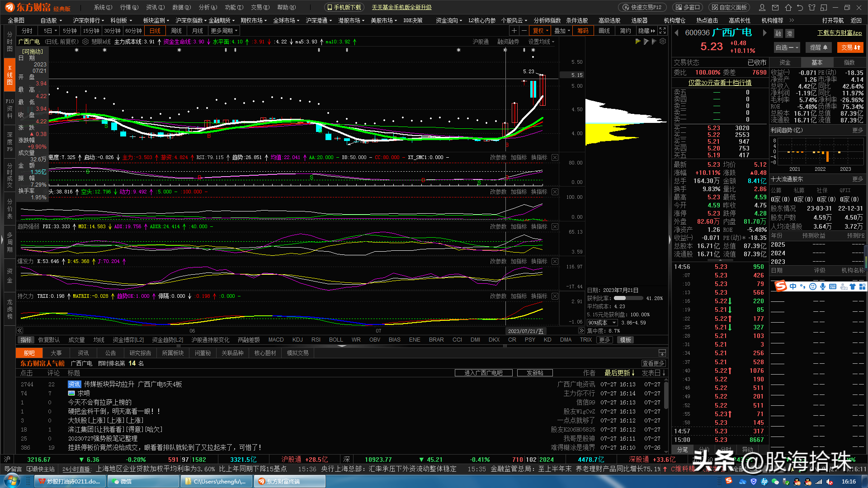This screenshot has width=868, height=488.
Task: Activate Sogou voice input microphone icon
Action: (x=823, y=286)
